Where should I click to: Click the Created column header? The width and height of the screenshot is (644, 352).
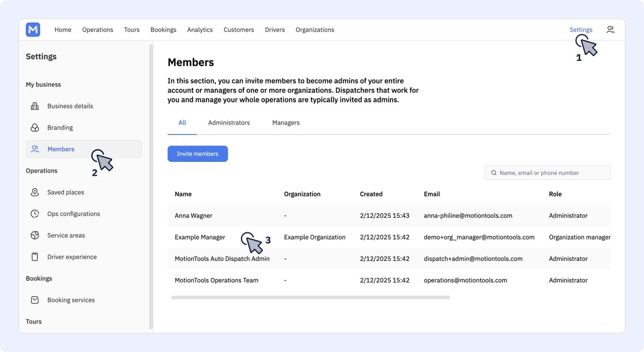coord(371,194)
